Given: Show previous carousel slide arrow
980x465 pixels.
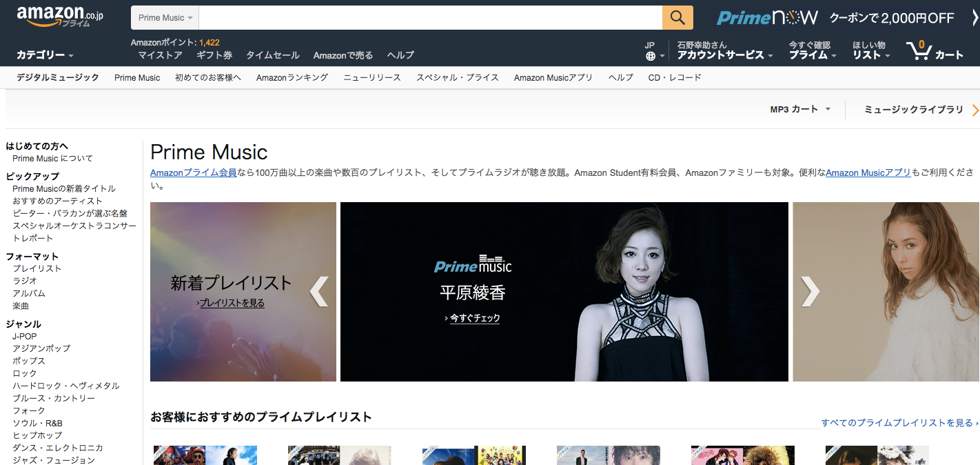Looking at the screenshot, I should pyautogui.click(x=318, y=291).
